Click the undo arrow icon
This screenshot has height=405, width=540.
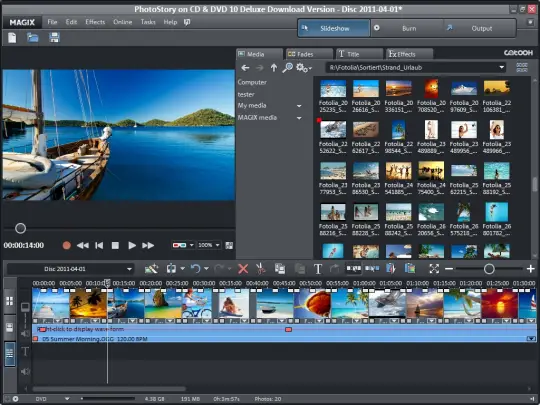pos(195,269)
